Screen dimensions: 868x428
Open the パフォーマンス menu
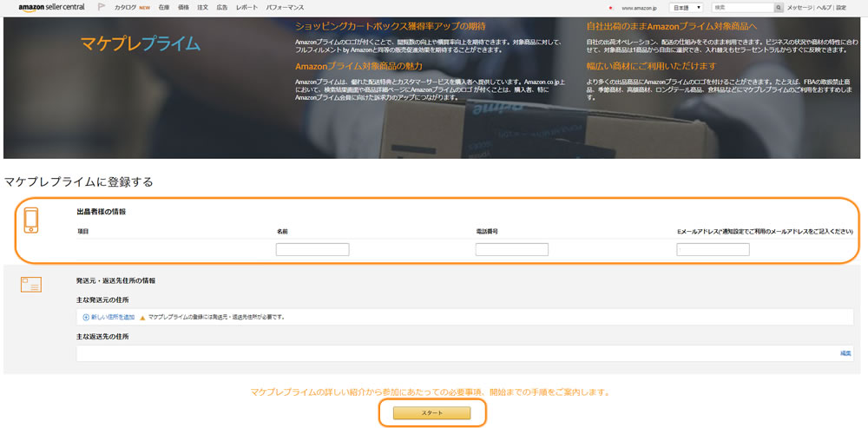pyautogui.click(x=285, y=8)
